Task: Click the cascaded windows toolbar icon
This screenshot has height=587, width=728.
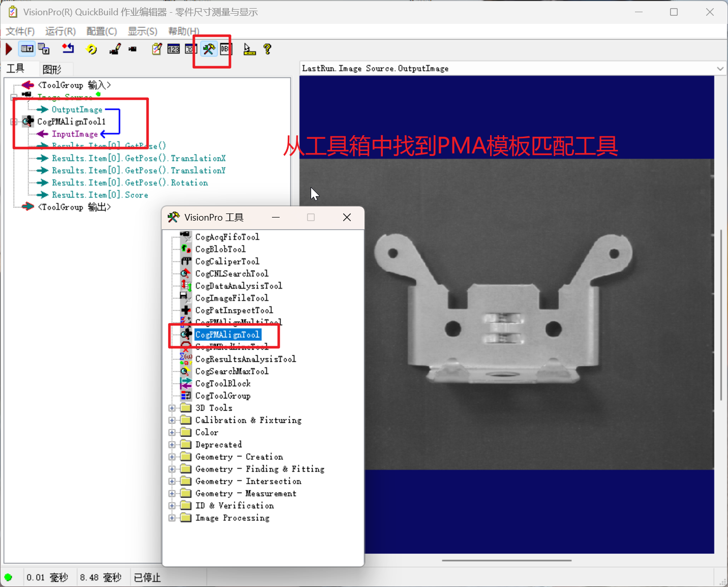Action: 44,49
